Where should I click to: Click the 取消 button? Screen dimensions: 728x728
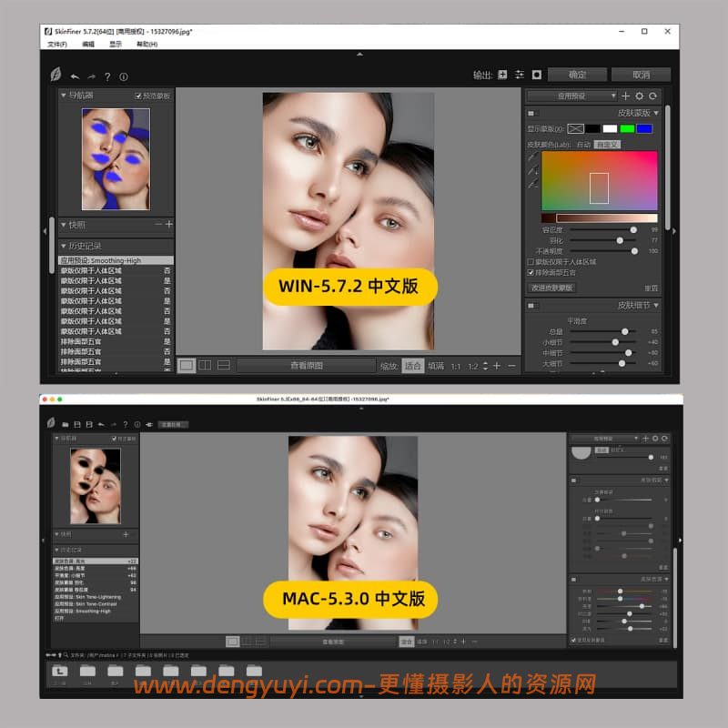pyautogui.click(x=641, y=75)
